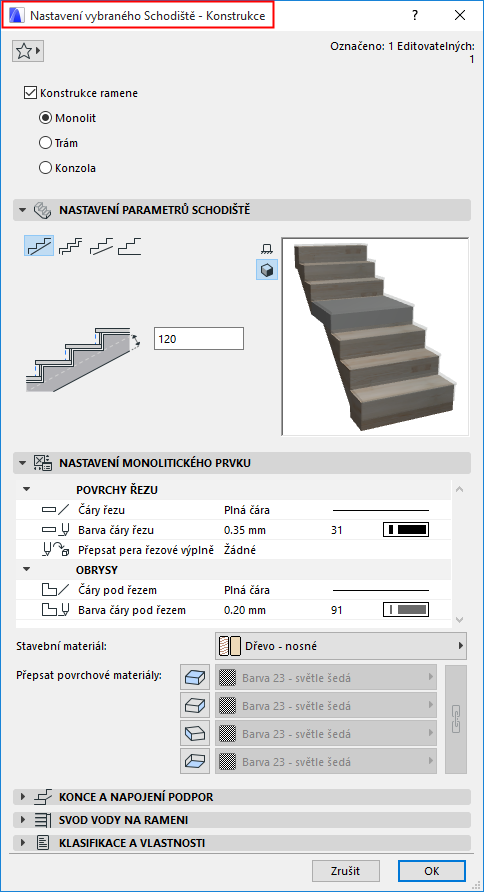
Task: Click the Plná čára value for Čáry řezu
Action: [247, 510]
